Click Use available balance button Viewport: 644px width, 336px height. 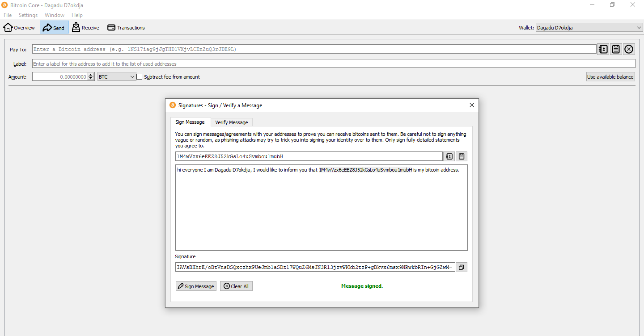(x=610, y=77)
